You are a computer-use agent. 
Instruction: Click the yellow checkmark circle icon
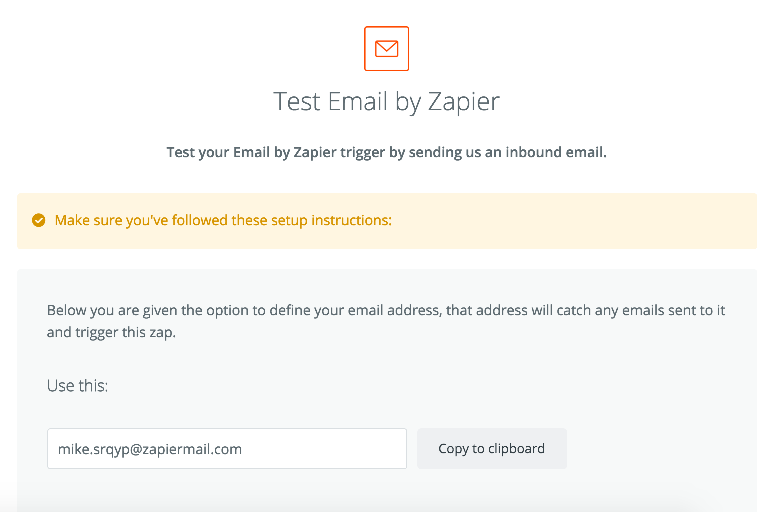[x=39, y=221]
